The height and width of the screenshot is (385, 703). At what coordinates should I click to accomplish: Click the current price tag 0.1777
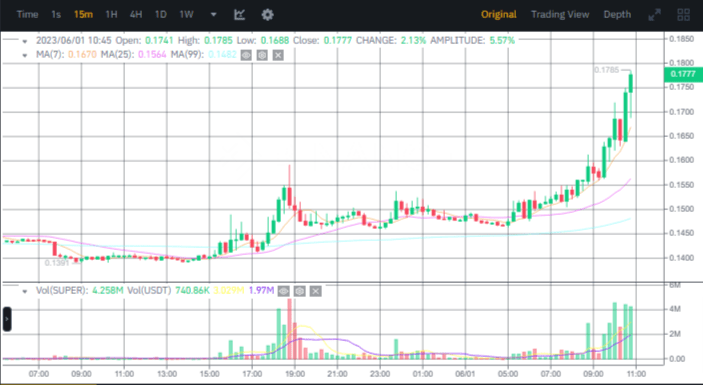(x=683, y=74)
